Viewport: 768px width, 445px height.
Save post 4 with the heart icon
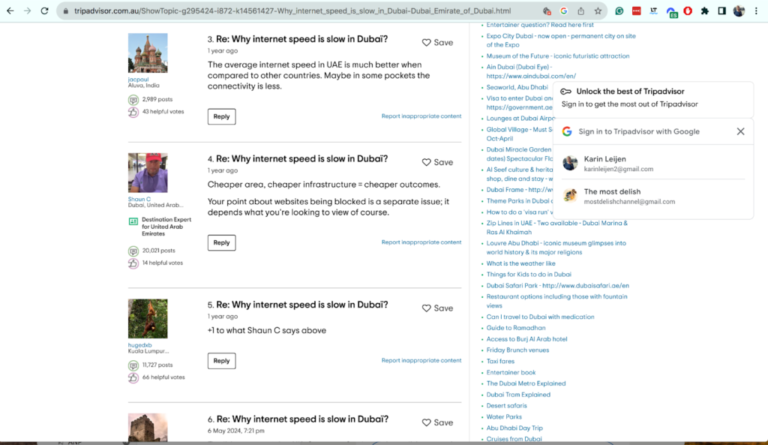pyautogui.click(x=427, y=162)
